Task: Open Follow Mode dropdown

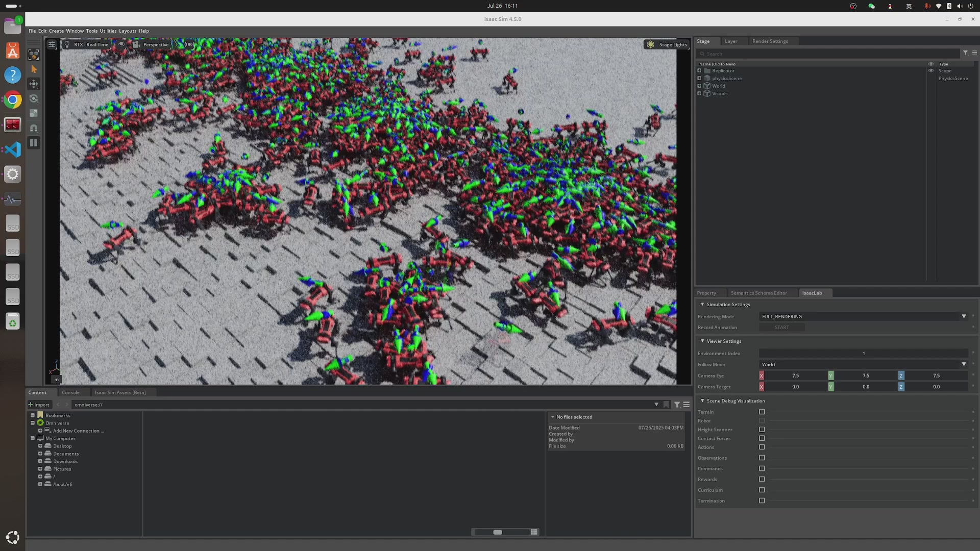Action: click(x=863, y=365)
